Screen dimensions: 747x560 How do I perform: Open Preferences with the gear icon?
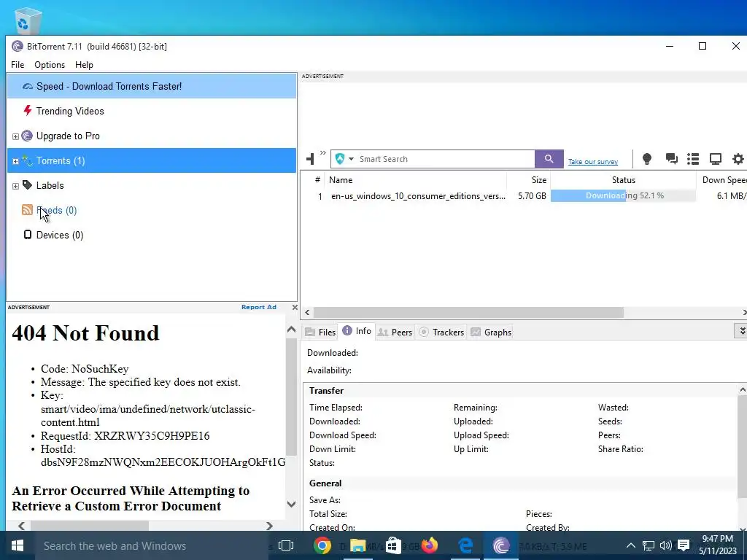coord(738,158)
